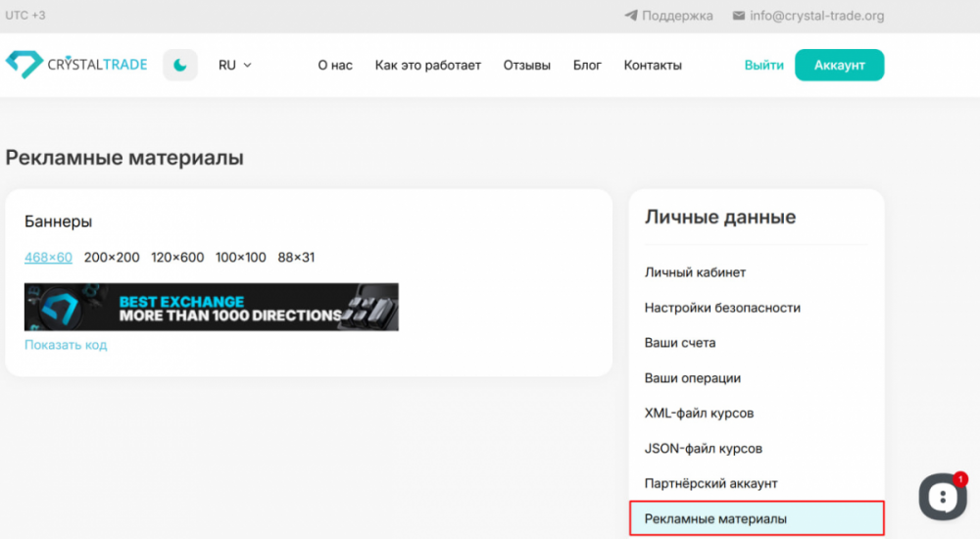Click the CrystalTrade logo
The height and width of the screenshot is (539, 980).
tap(76, 65)
